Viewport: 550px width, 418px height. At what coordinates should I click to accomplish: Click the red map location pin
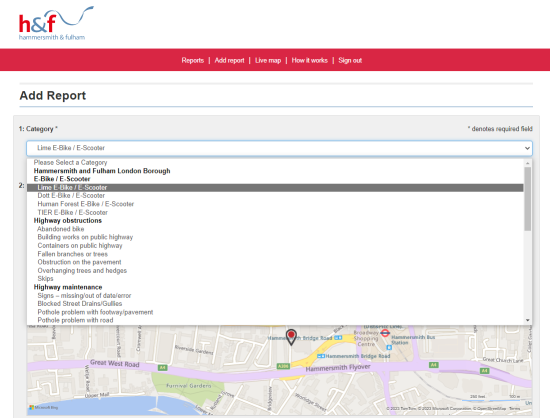291,337
